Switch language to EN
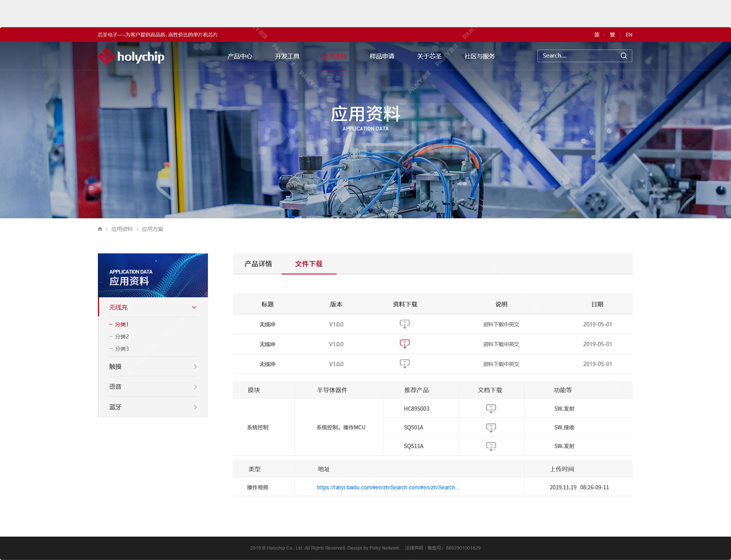 629,35
